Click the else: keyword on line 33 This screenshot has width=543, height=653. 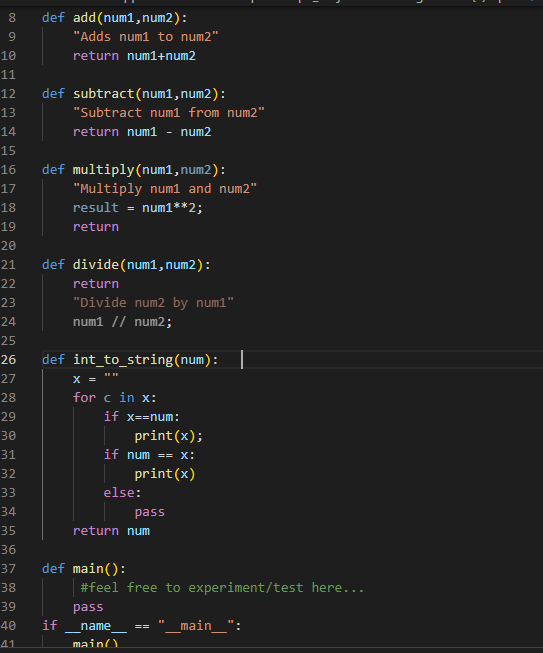[x=122, y=493]
